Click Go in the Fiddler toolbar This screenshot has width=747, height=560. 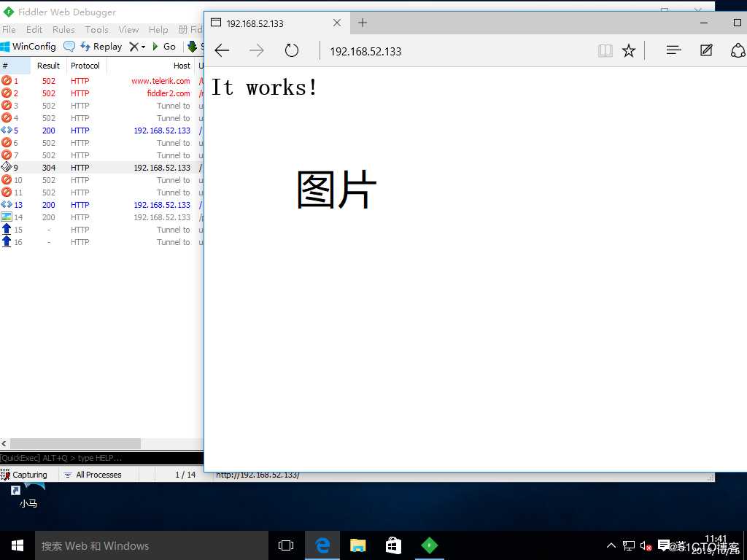click(x=164, y=47)
